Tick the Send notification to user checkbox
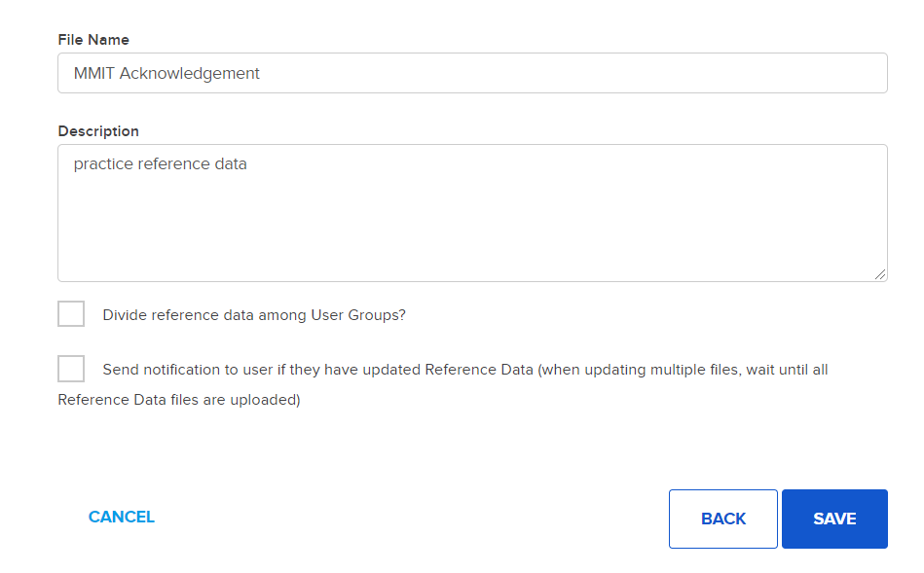924x573 pixels. [x=71, y=369]
